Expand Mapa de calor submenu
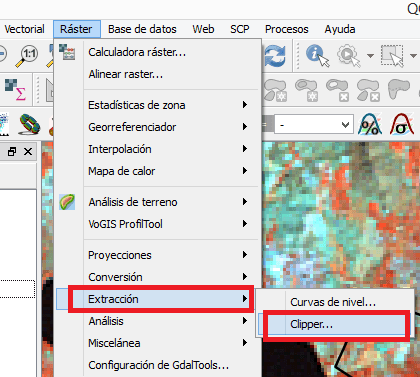The width and height of the screenshot is (420, 377). click(157, 171)
